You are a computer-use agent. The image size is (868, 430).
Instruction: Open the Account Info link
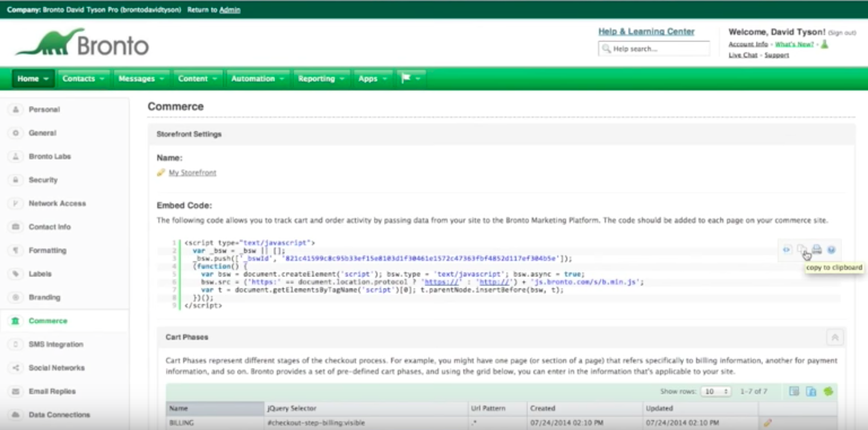click(748, 45)
